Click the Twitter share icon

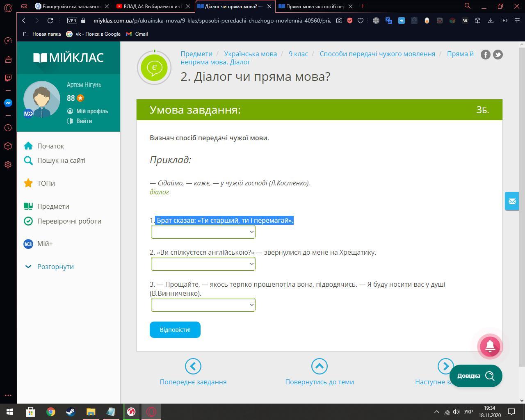498,55
